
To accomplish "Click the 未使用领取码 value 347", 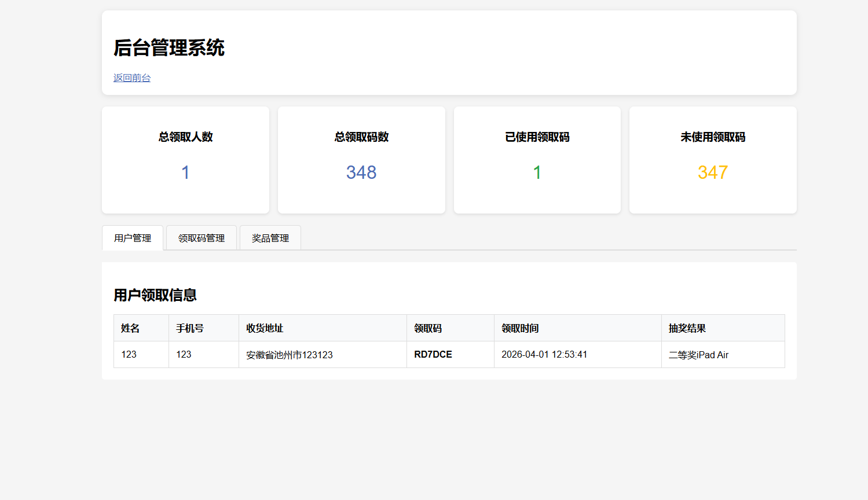I will pyautogui.click(x=712, y=172).
